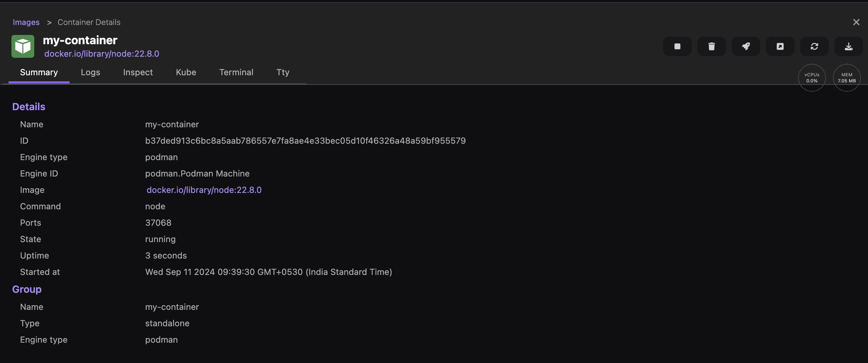Image resolution: width=868 pixels, height=363 pixels.
Task: Delete my-container using the trash icon
Action: pyautogui.click(x=711, y=46)
